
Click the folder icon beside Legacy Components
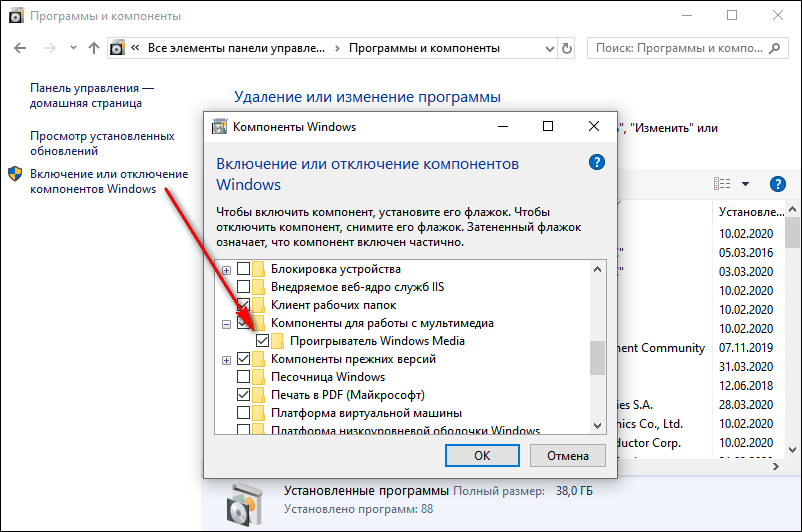[x=259, y=359]
